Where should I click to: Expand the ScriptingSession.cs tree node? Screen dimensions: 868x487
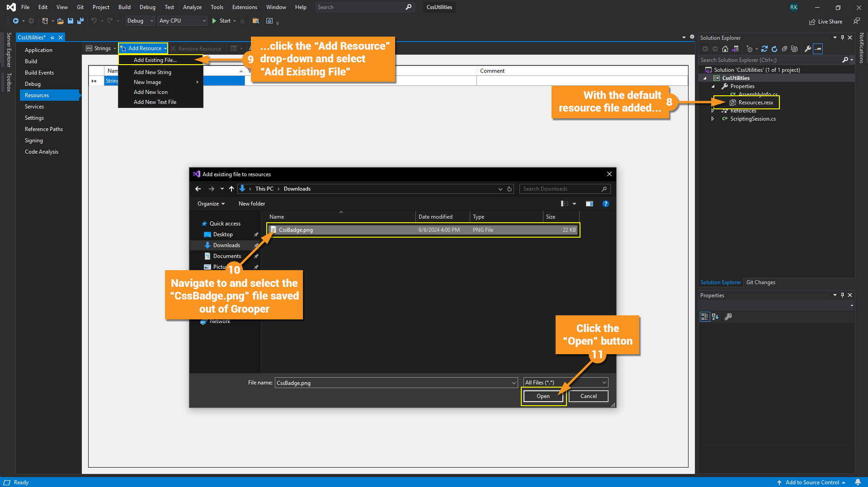click(x=713, y=119)
